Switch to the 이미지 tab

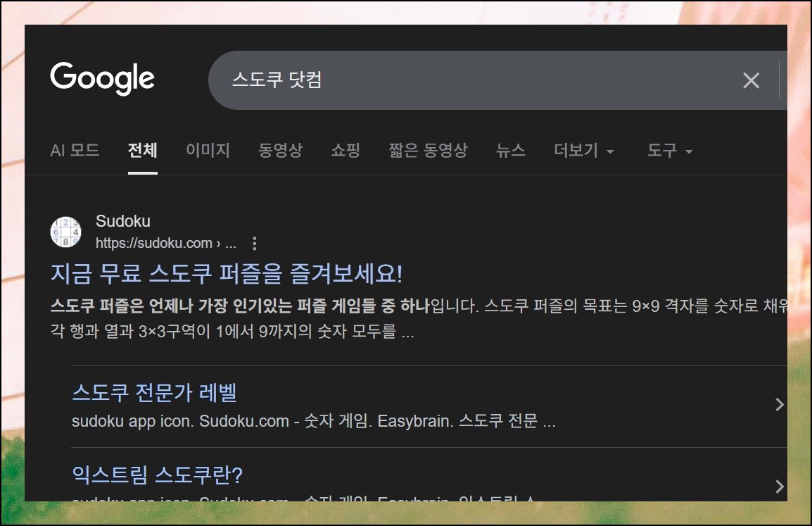208,150
